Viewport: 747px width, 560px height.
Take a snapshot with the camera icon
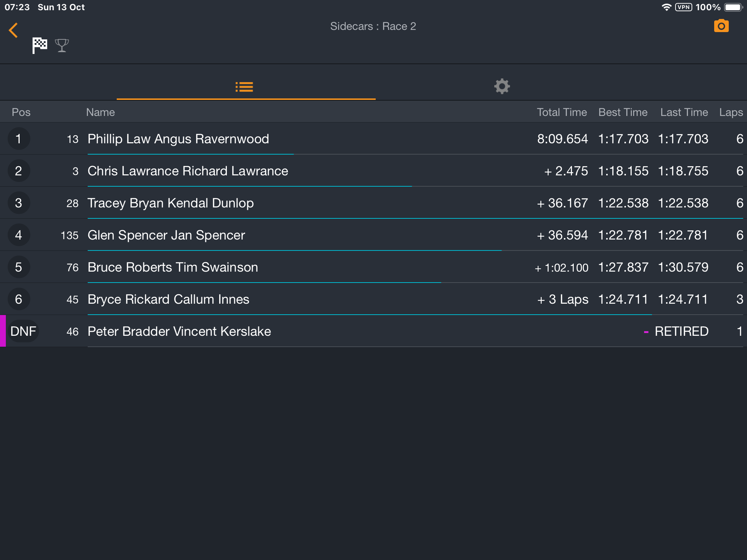pos(721,26)
